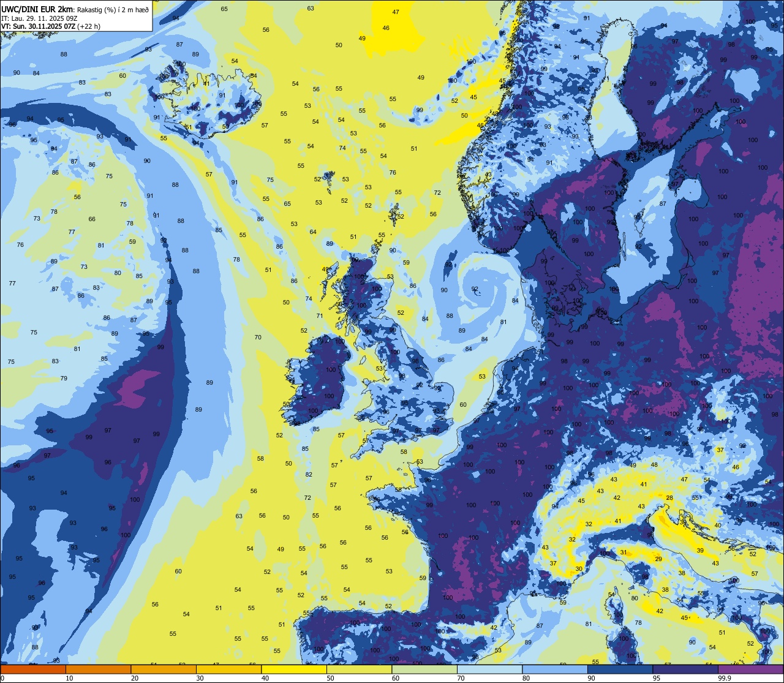
Task: Click the legend tick label '40'
Action: point(265,678)
